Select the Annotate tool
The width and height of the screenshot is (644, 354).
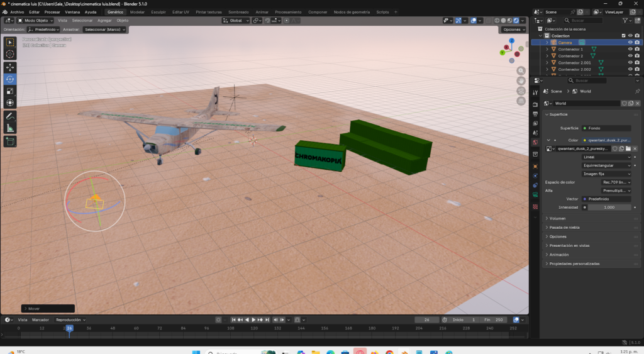10,116
